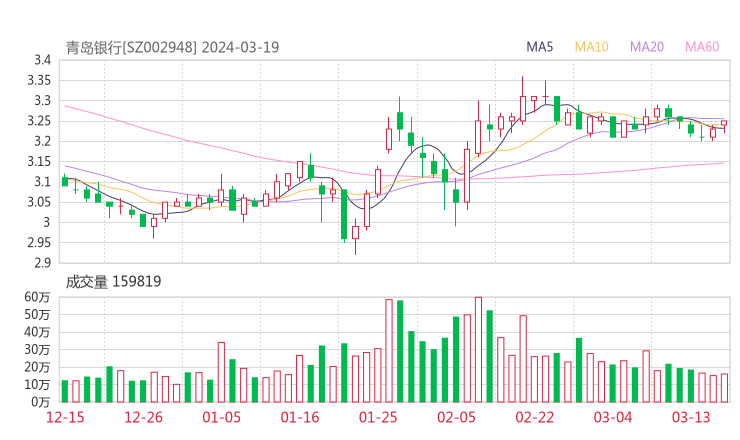
Task: Click the 02-22 date axis label
Action: pos(534,417)
